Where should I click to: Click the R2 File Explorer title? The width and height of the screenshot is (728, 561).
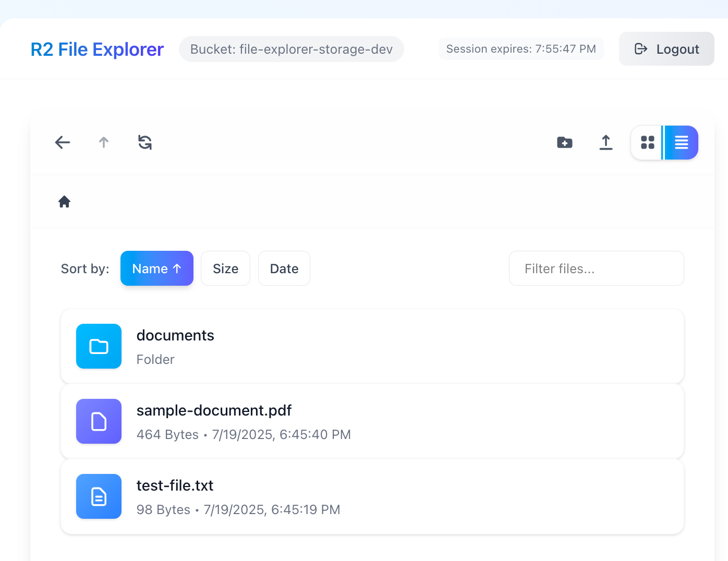(97, 49)
